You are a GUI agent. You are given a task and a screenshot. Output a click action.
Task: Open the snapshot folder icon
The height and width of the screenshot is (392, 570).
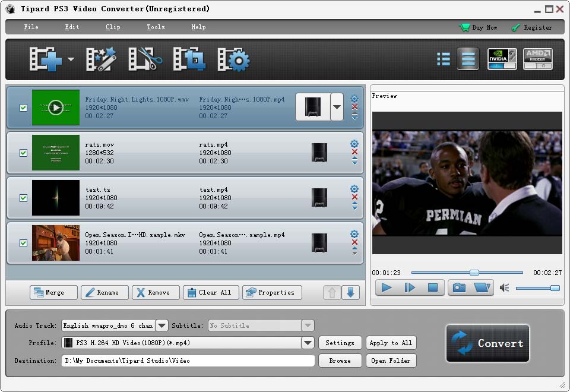pyautogui.click(x=482, y=287)
